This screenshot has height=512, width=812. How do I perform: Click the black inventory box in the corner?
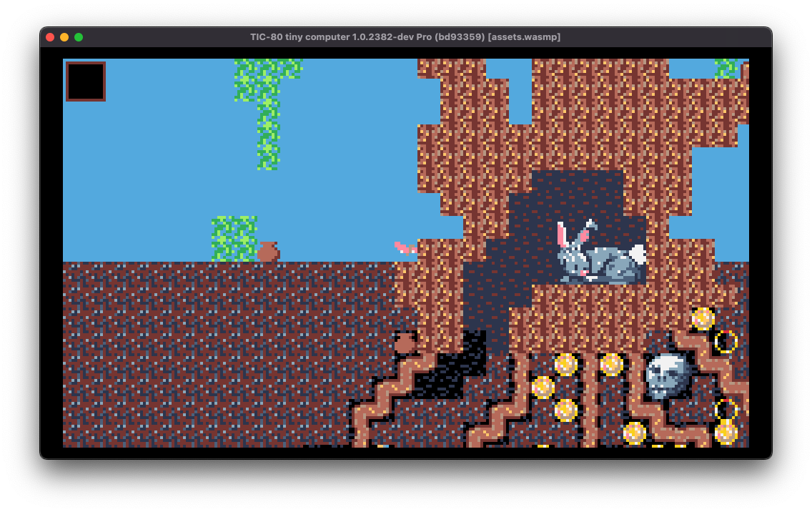pos(86,82)
